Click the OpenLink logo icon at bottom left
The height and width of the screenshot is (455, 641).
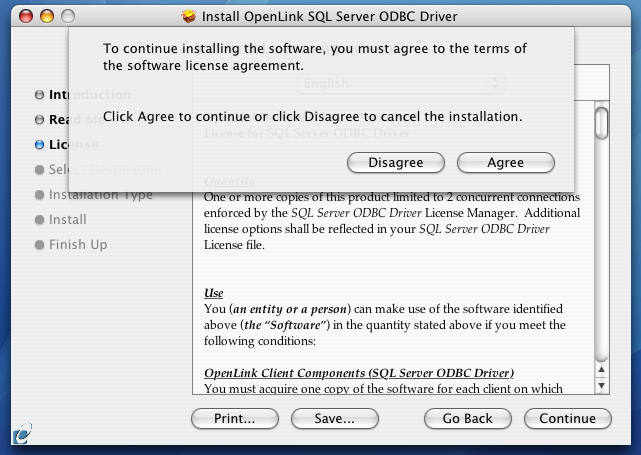pos(22,433)
